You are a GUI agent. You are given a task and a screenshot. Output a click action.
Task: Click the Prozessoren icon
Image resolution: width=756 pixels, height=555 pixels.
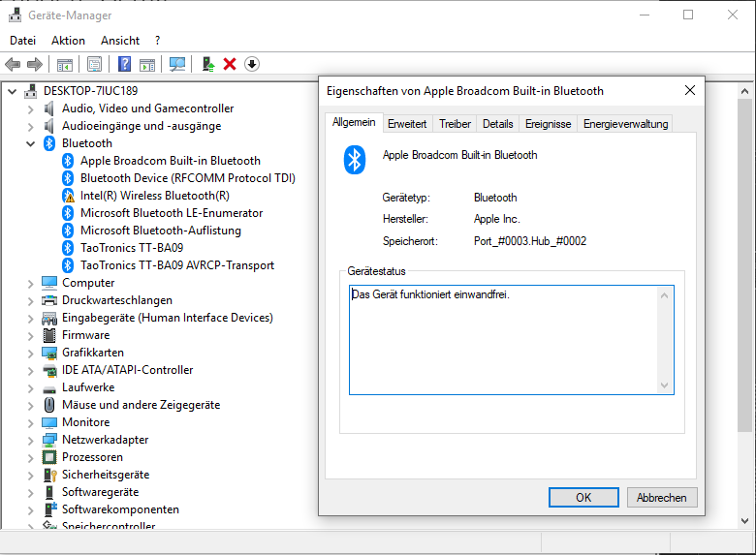pyautogui.click(x=49, y=457)
